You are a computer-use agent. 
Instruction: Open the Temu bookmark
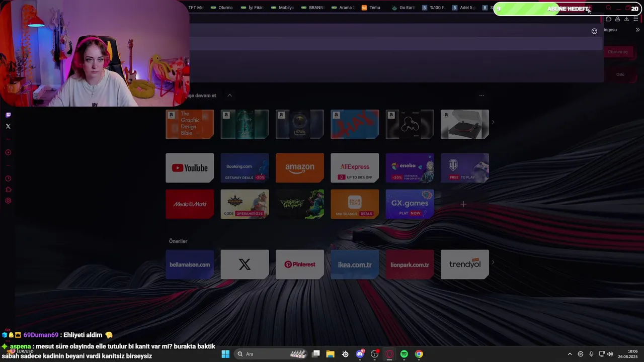coord(371,8)
